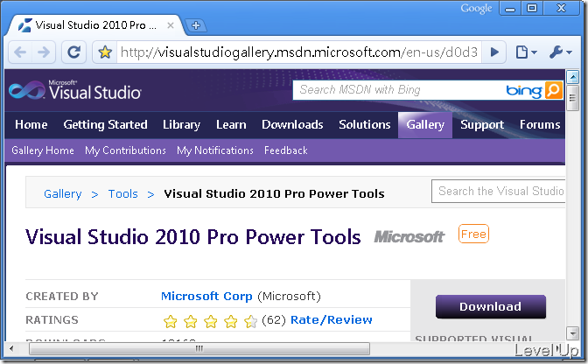Open My Contributions
Screen dimensions: 588x364
click(x=125, y=150)
